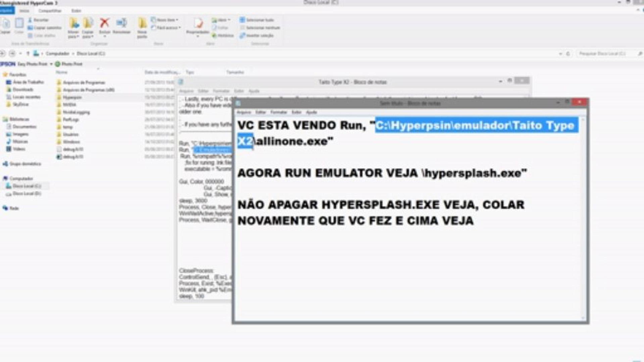Image resolution: width=644 pixels, height=362 pixels.
Task: Select Locais recentes in the navigation pane
Action: coord(23,97)
